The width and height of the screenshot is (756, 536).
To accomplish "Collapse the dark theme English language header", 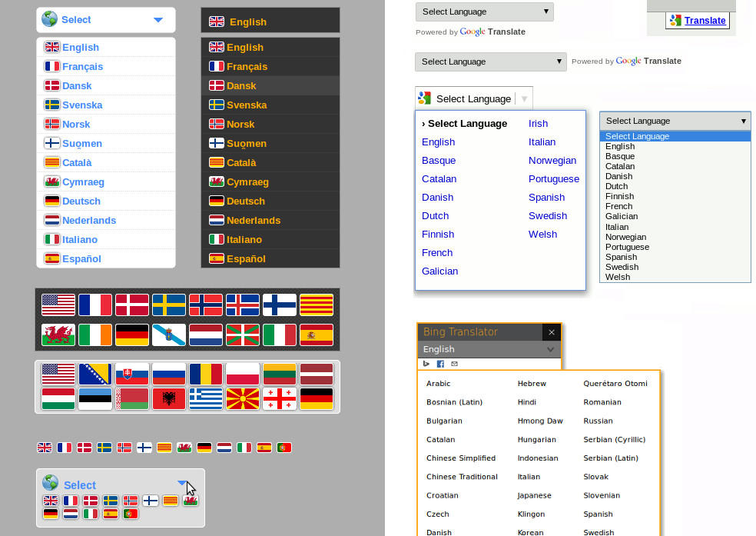I will point(270,22).
